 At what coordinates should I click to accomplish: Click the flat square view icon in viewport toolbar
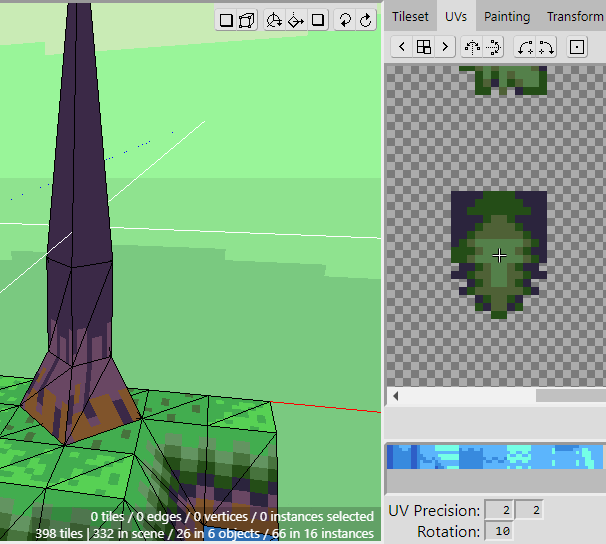pyautogui.click(x=227, y=20)
